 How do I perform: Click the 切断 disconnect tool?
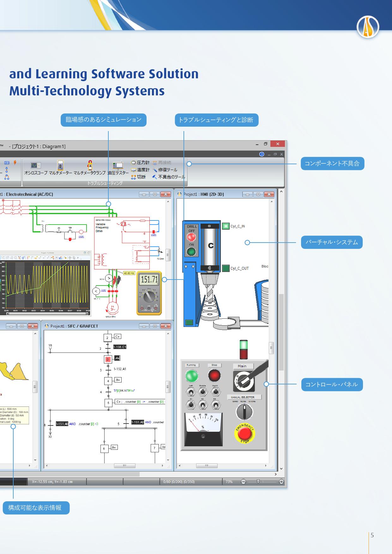[138, 177]
